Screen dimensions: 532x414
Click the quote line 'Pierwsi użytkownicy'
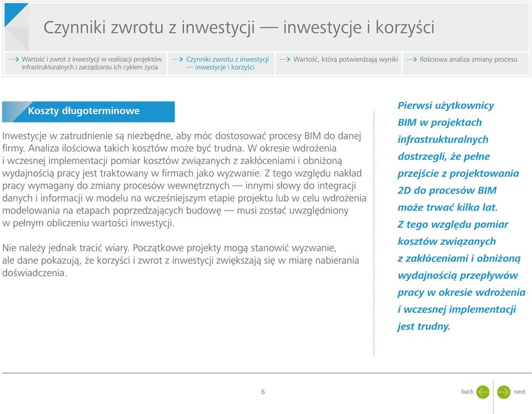point(446,105)
